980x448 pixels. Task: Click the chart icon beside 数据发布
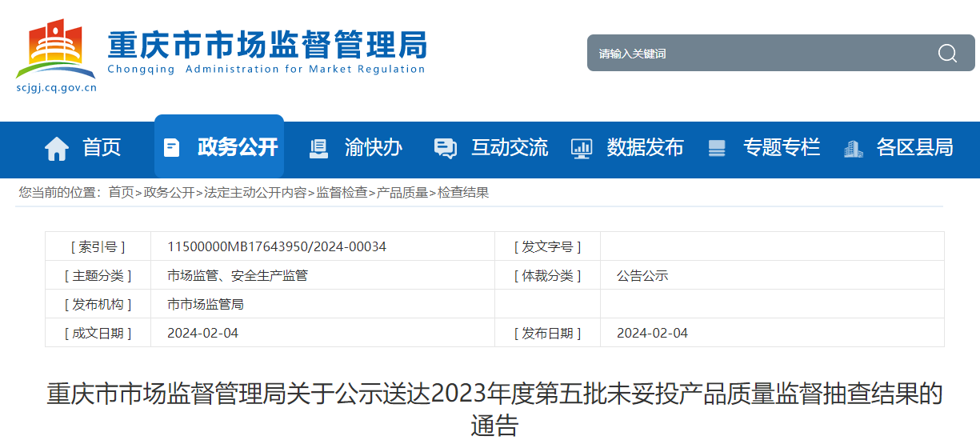click(581, 148)
